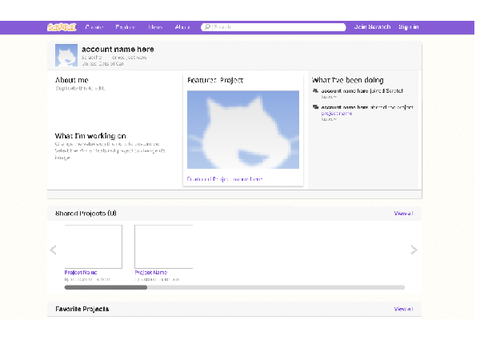Click the Join Scratch link
Viewport: 480px width, 360px height.
click(x=372, y=27)
